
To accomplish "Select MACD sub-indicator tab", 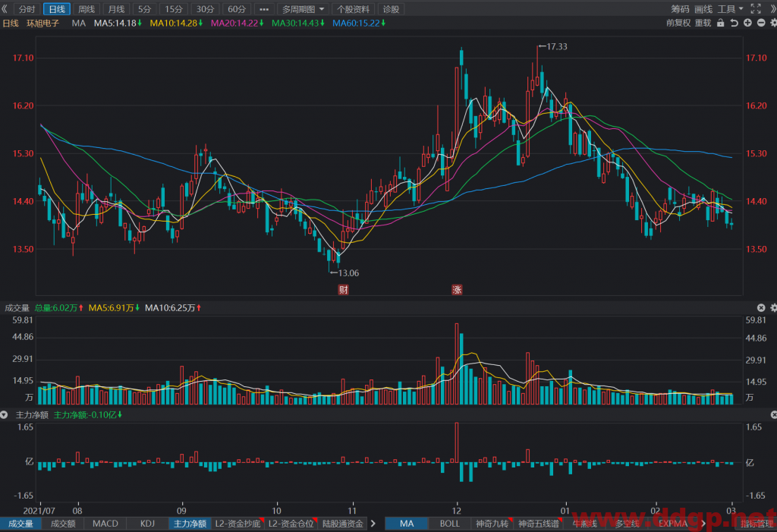I will [105, 524].
